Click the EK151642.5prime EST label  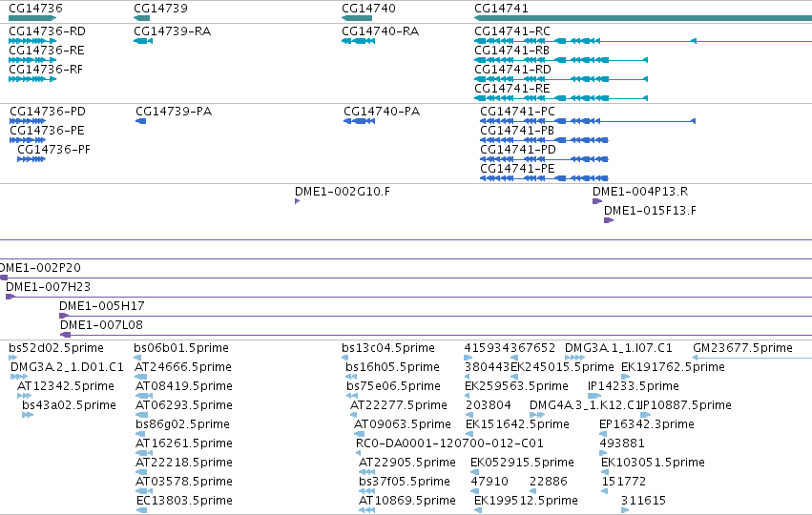(x=517, y=424)
